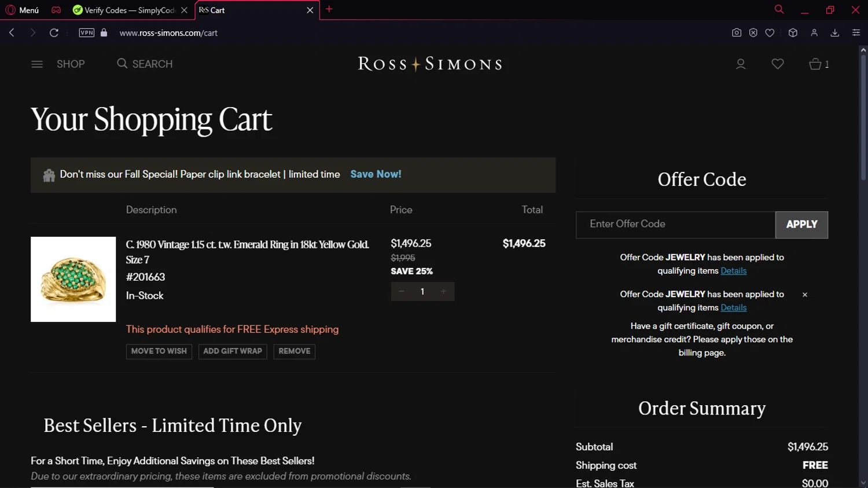
Task: Click the FREE Express shipping notice
Action: coord(232,329)
